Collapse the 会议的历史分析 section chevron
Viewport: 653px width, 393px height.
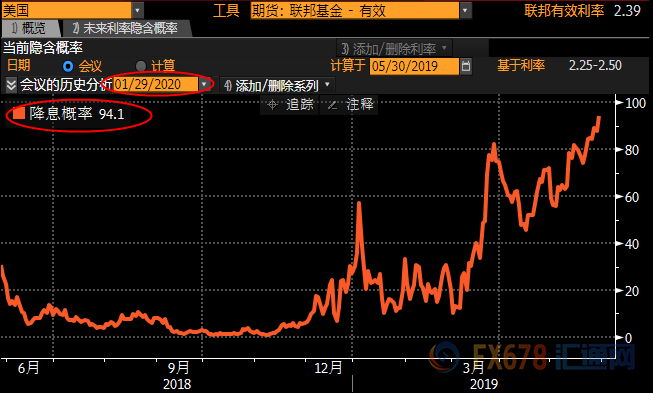tap(11, 85)
